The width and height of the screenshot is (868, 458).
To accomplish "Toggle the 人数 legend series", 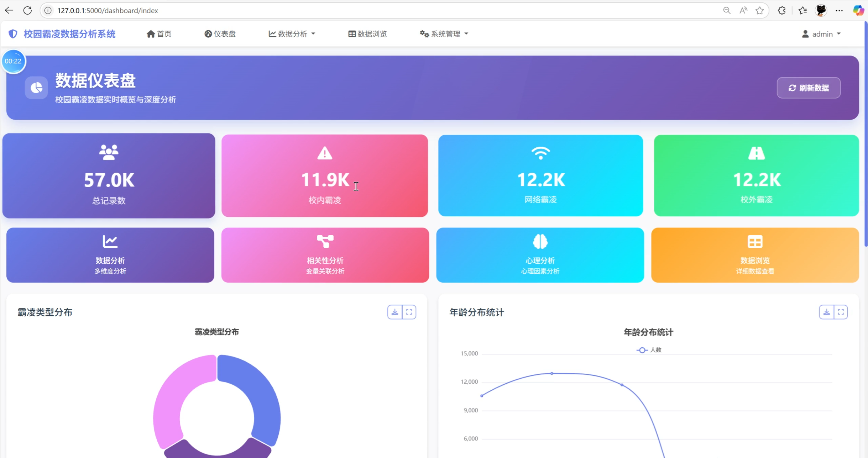I will [649, 350].
